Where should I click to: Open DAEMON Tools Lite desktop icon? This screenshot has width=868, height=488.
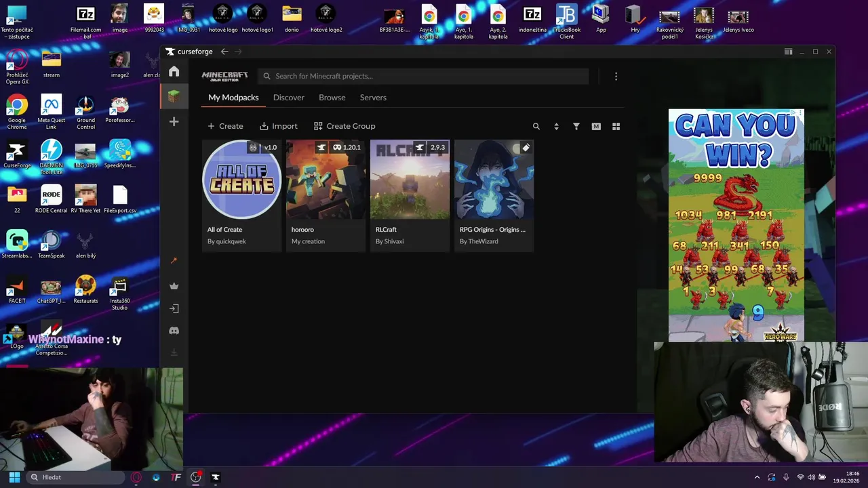coord(52,157)
